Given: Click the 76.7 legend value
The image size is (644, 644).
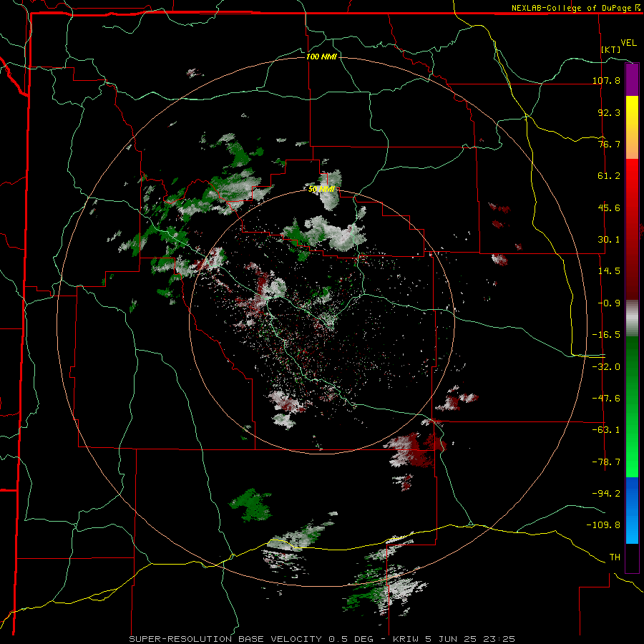Looking at the screenshot, I should tap(609, 144).
